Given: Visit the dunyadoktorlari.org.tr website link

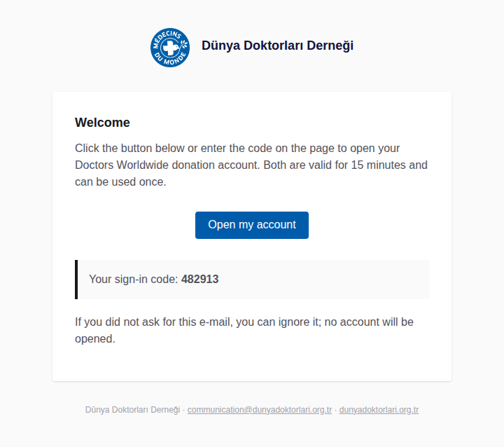Looking at the screenshot, I should tap(379, 410).
